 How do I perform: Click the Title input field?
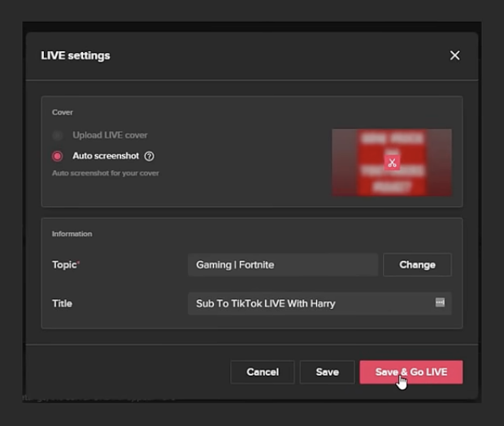[x=319, y=303]
